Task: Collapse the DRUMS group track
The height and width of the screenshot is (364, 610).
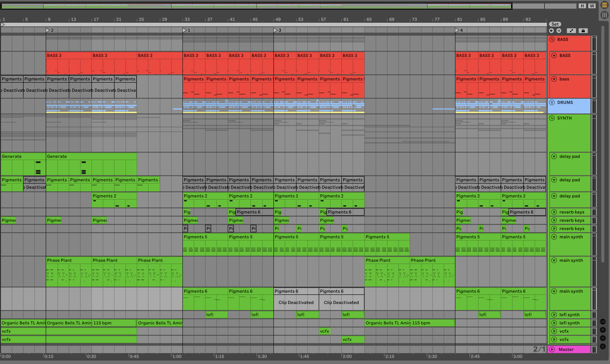Action: click(x=552, y=102)
